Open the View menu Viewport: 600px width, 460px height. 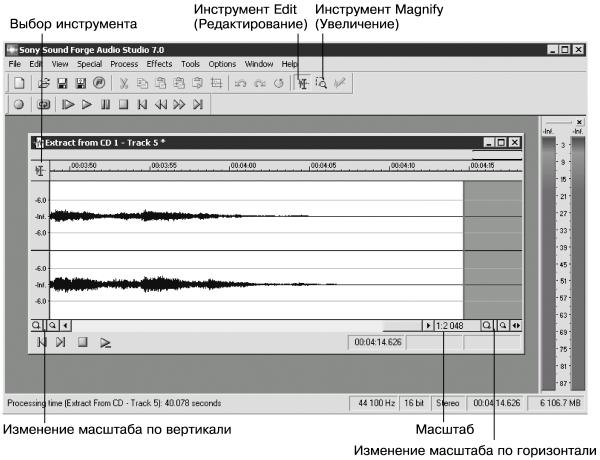click(x=60, y=64)
